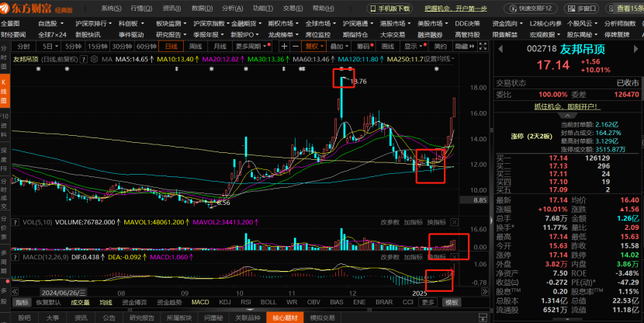This screenshot has height=323, width=644.
Task: Select 日线 period
Action: click(x=171, y=47)
